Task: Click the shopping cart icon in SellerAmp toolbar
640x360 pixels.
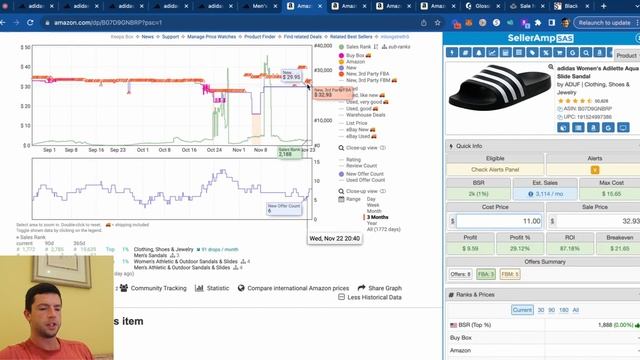Action: pyautogui.click(x=559, y=53)
